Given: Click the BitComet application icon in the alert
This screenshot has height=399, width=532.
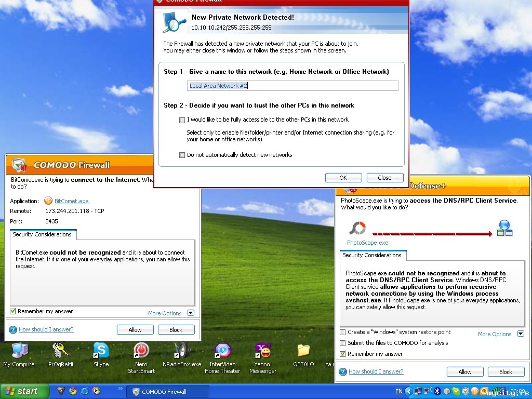Looking at the screenshot, I should [x=48, y=201].
